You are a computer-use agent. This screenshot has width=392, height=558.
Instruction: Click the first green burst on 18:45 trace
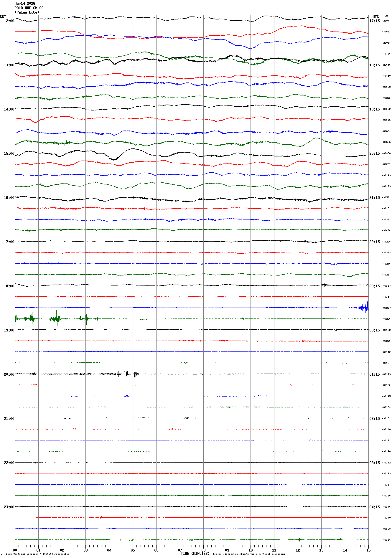(x=31, y=318)
